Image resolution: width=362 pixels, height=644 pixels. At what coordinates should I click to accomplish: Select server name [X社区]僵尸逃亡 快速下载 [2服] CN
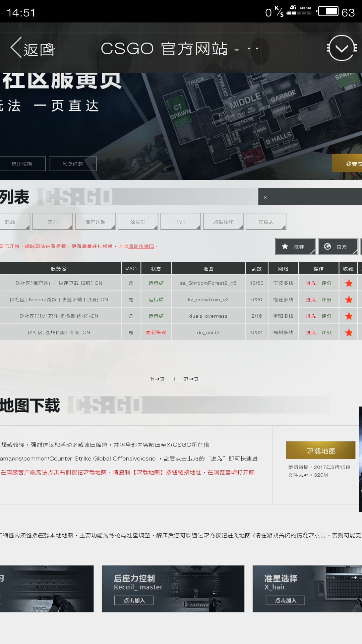pos(59,283)
